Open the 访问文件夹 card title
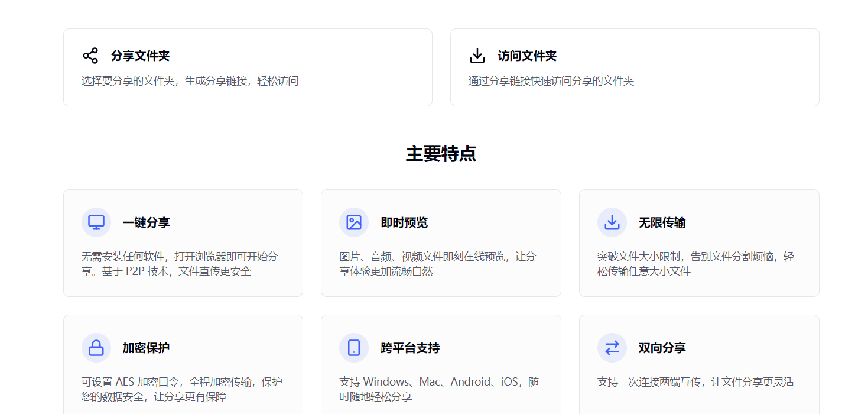Viewport: 868px width, 414px height. pyautogui.click(x=527, y=56)
